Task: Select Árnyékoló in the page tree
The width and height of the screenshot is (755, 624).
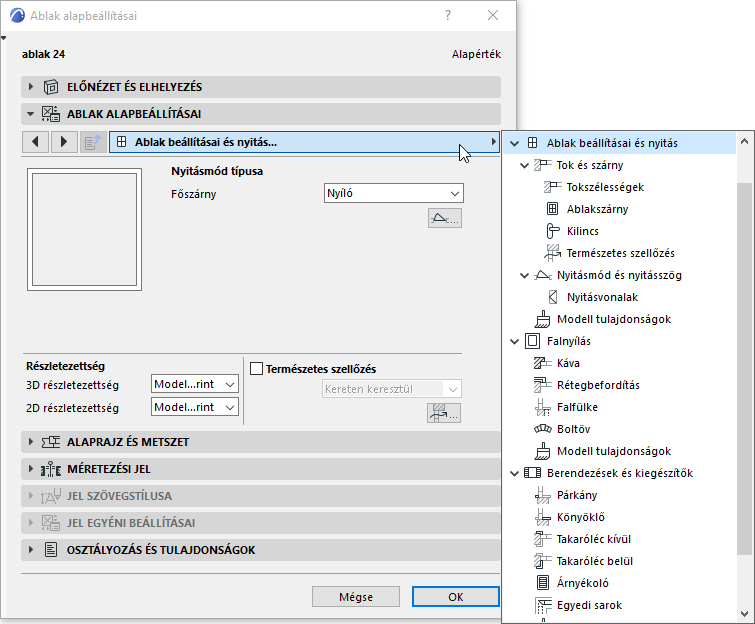Action: tap(583, 583)
